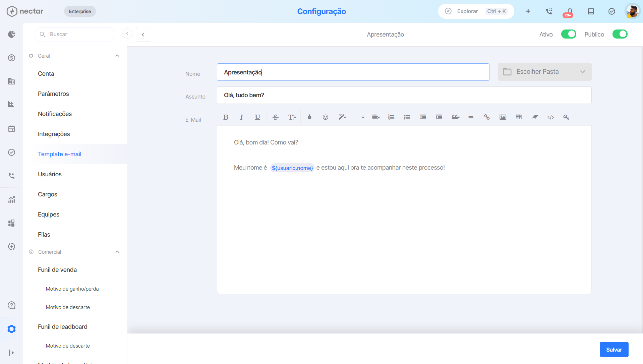Choose a folder with Escolher Pasta

[535, 72]
